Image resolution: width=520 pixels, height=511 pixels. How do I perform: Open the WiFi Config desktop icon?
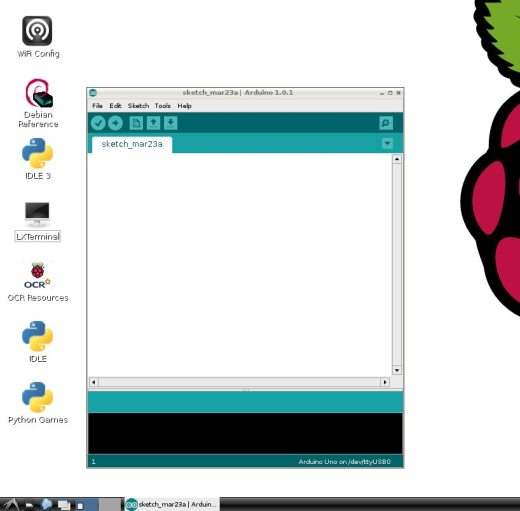coord(38,37)
